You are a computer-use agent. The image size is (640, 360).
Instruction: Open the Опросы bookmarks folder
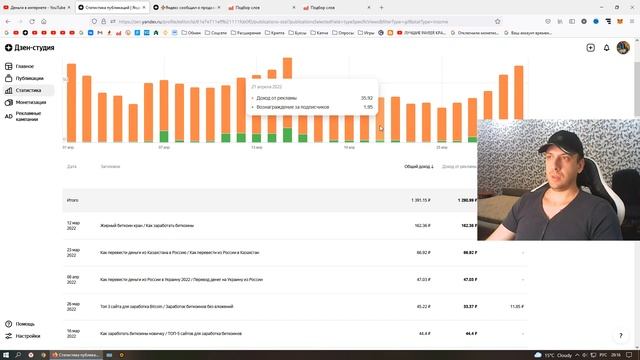pyautogui.click(x=343, y=33)
